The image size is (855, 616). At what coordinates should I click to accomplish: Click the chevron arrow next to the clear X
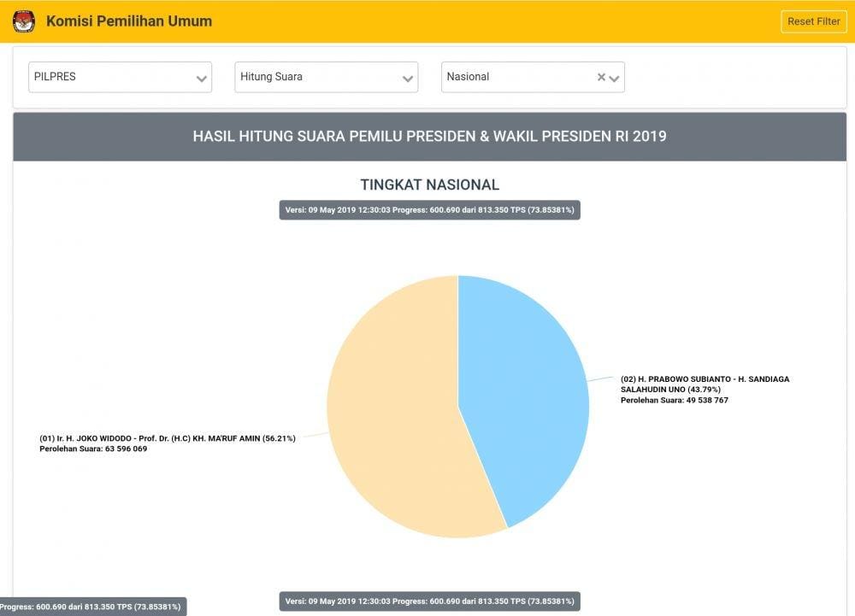click(x=614, y=78)
